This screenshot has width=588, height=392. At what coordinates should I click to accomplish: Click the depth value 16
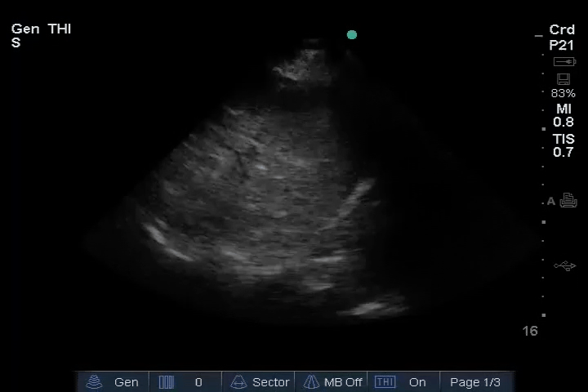click(x=530, y=331)
